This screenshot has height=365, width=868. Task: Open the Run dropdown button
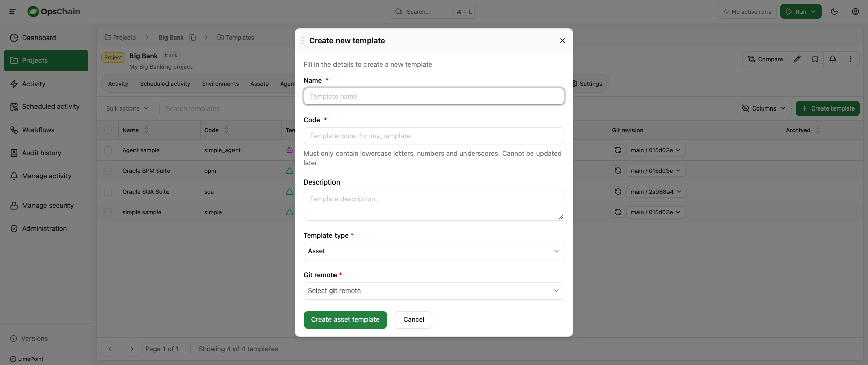(x=800, y=11)
